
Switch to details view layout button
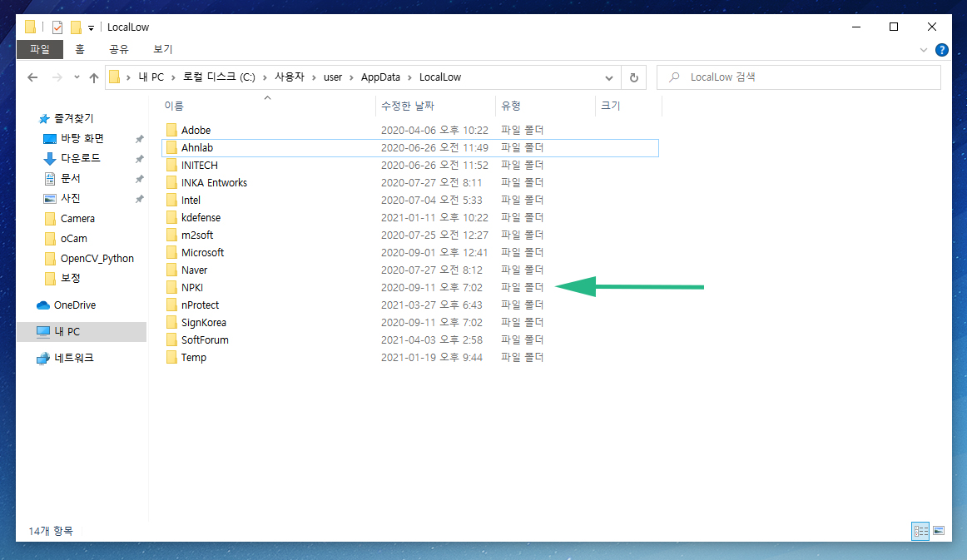pos(920,531)
